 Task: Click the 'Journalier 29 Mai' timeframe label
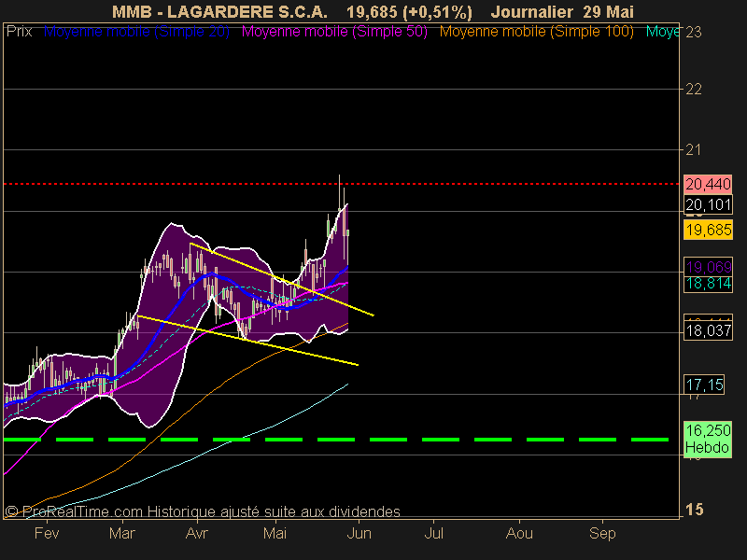(x=562, y=12)
